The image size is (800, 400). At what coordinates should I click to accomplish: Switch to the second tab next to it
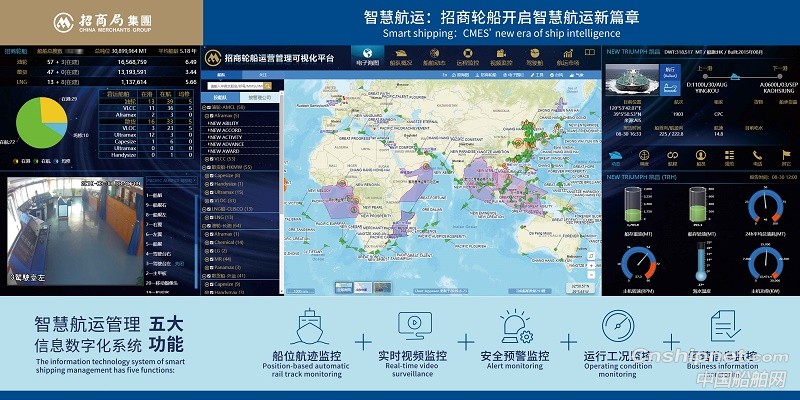point(263,75)
